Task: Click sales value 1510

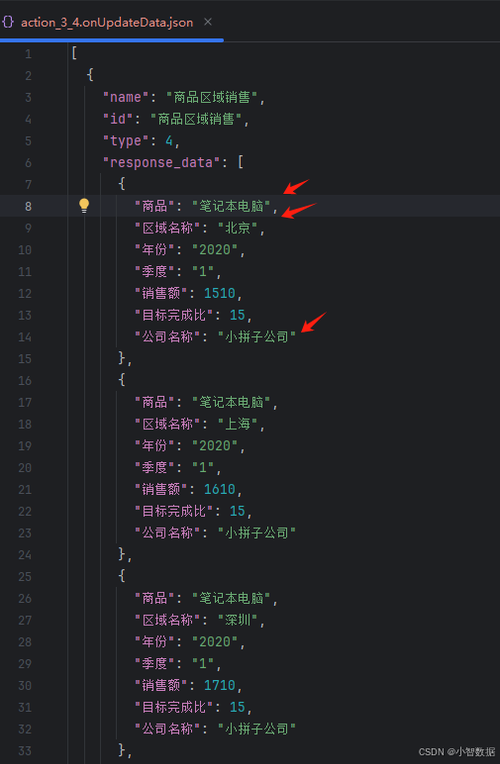Action: click(x=219, y=293)
